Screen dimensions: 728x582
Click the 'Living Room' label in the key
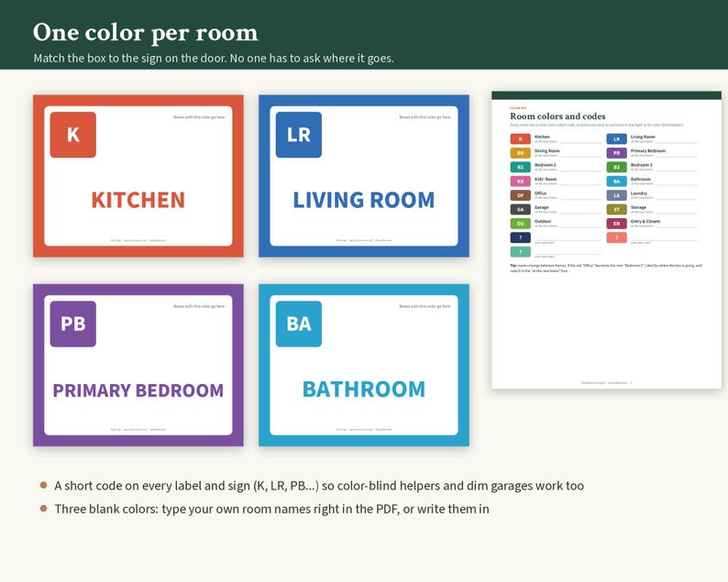[643, 137]
